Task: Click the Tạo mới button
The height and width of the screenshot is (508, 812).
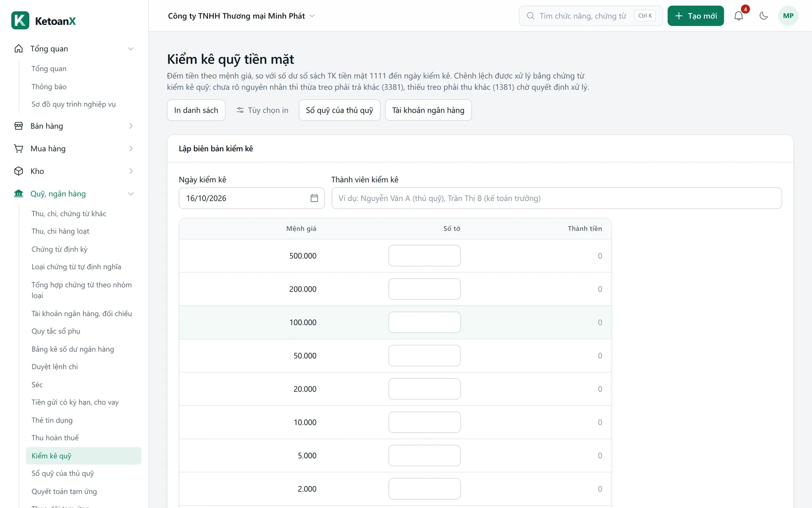Action: [696, 16]
